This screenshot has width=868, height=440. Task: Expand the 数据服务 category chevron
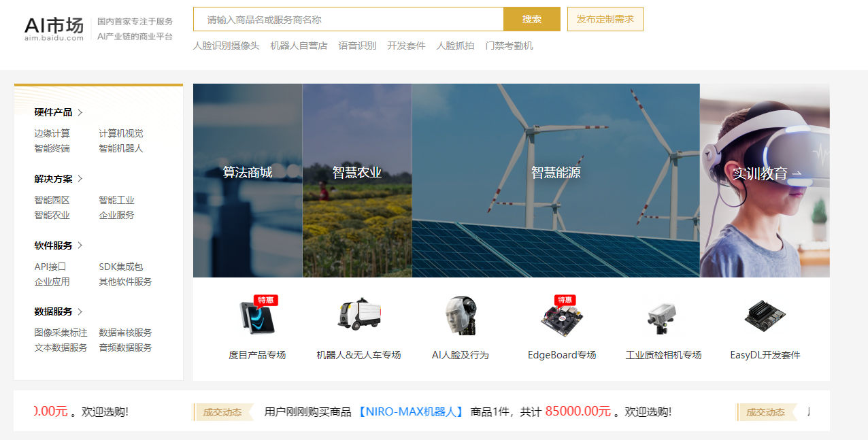click(80, 311)
